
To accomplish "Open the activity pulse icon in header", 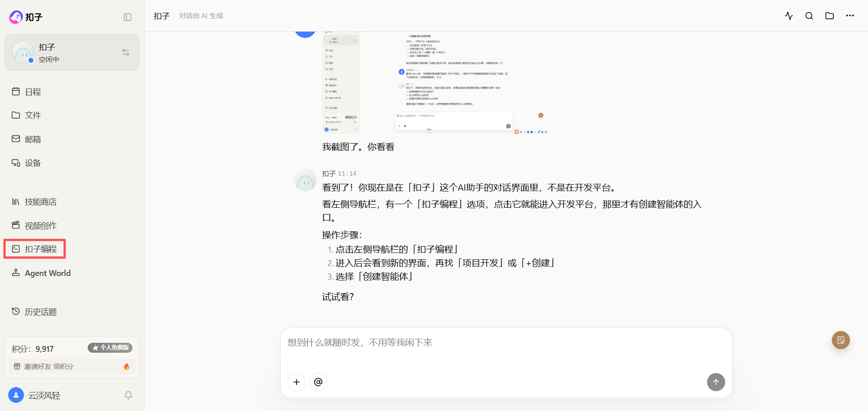I will point(789,16).
